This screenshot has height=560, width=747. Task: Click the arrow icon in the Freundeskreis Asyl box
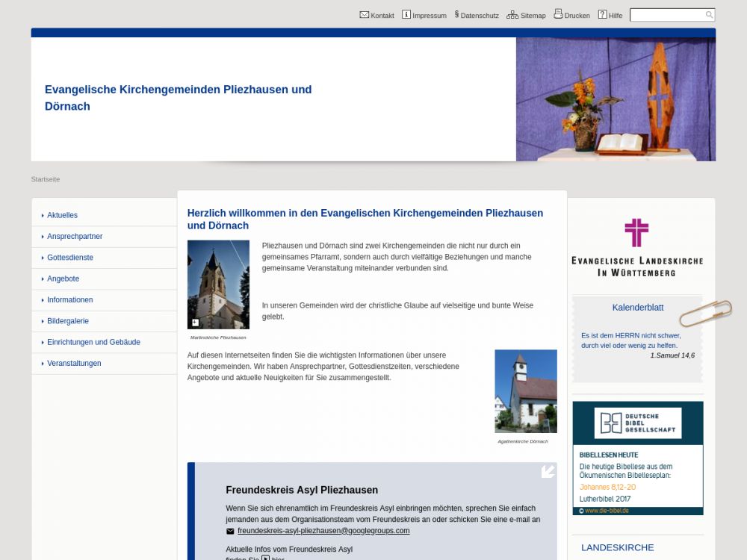tap(548, 471)
